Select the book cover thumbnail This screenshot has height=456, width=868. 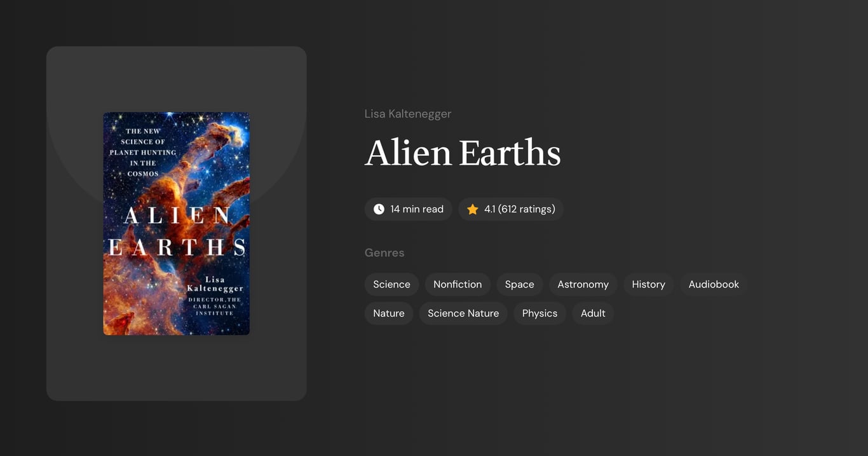click(176, 223)
